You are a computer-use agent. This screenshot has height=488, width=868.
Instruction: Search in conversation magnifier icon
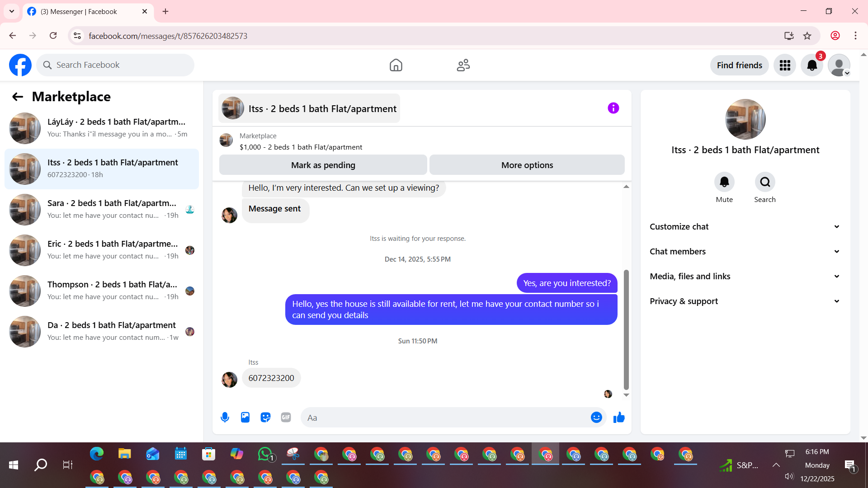click(x=764, y=182)
